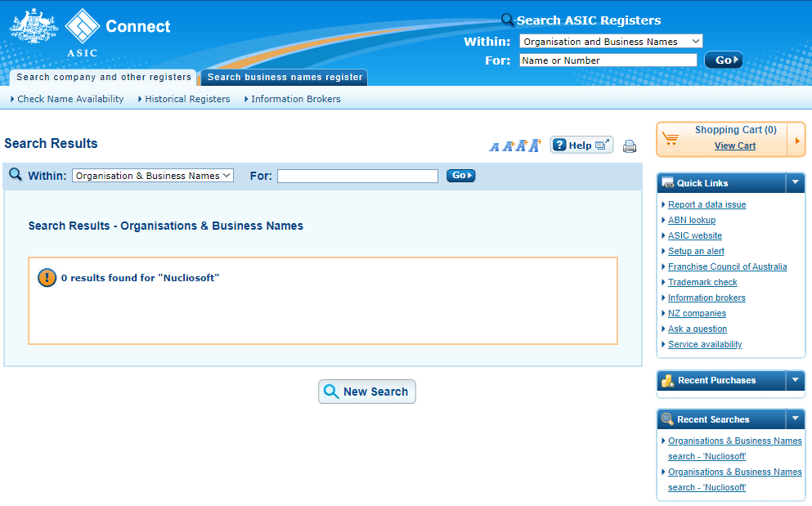The width and height of the screenshot is (812, 506).
Task: Click the For field in the results bar
Action: (358, 176)
